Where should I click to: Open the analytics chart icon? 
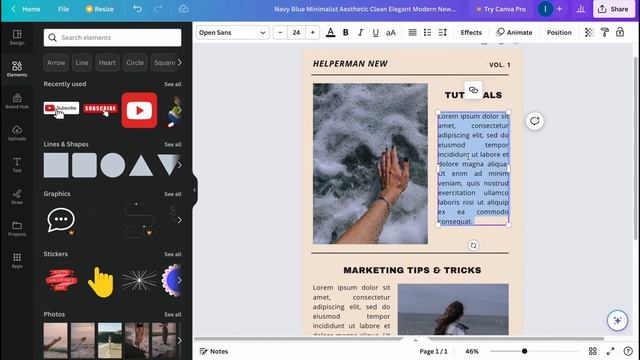coord(580,9)
